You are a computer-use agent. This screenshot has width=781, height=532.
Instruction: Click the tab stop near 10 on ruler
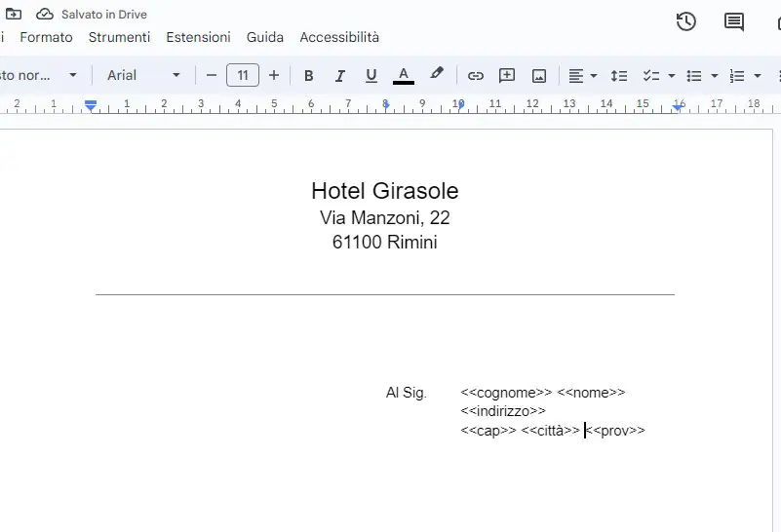(x=461, y=104)
